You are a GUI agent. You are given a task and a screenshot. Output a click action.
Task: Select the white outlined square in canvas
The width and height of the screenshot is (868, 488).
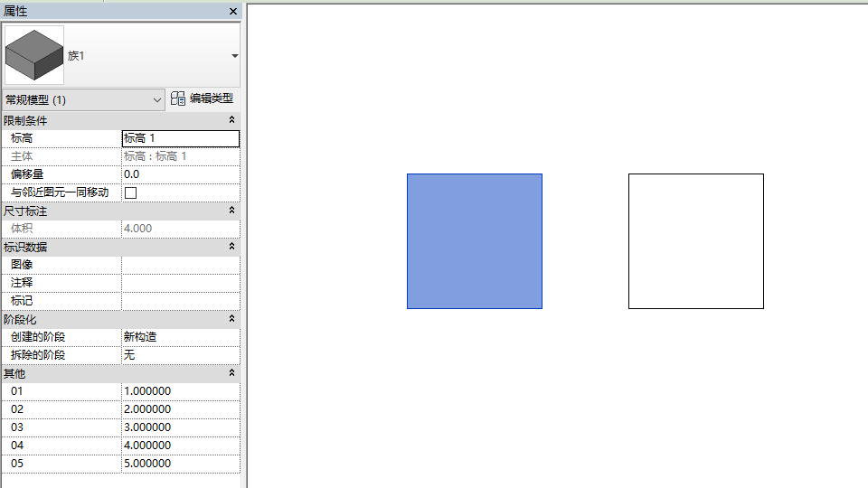point(696,241)
